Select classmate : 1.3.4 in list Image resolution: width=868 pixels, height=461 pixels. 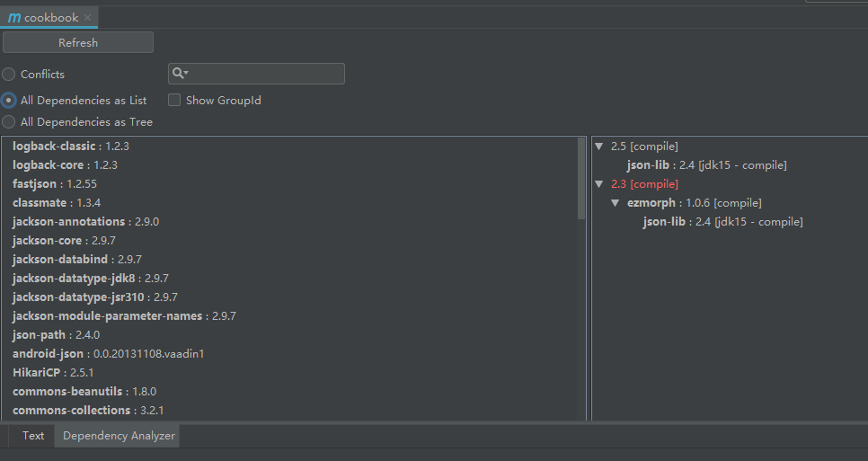tap(57, 202)
